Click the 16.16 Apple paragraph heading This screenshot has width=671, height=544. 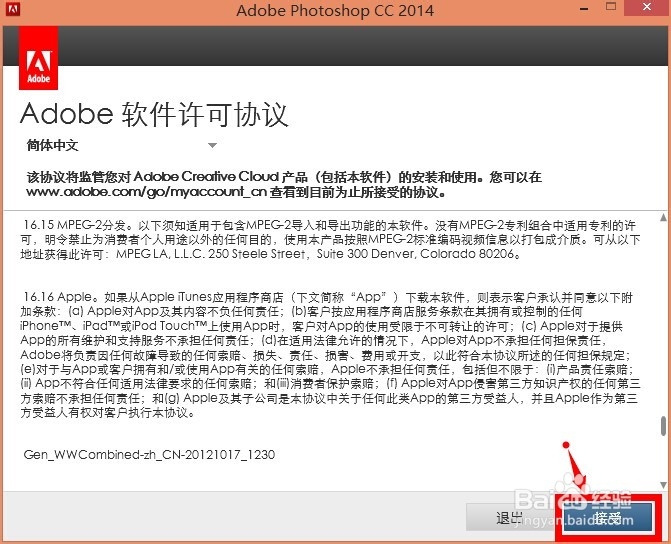tap(58, 297)
